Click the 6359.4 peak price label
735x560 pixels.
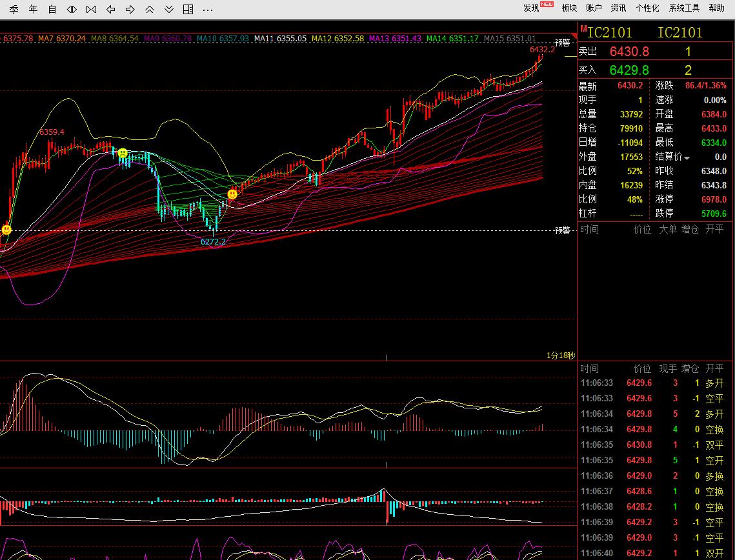coord(52,132)
